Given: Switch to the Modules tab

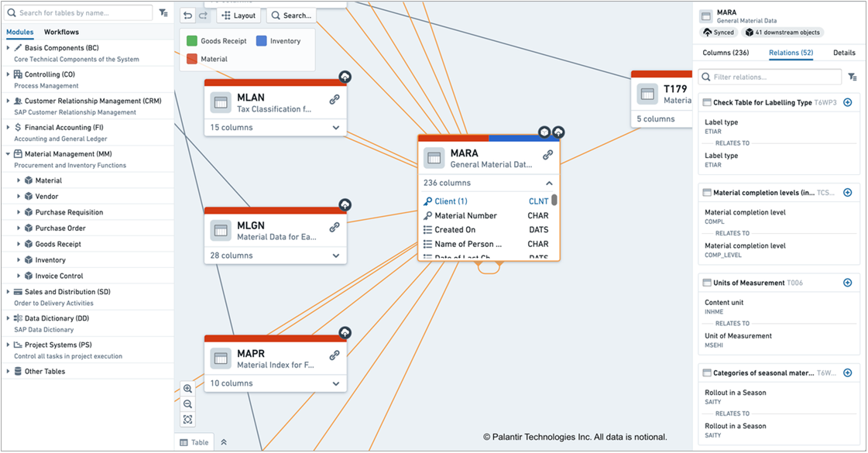Looking at the screenshot, I should click(20, 32).
